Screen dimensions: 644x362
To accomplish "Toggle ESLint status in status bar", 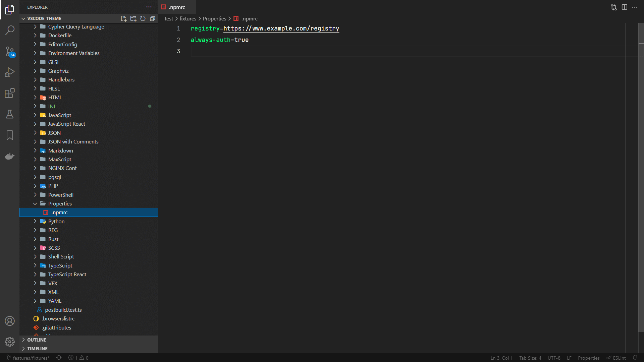I will tap(616, 358).
